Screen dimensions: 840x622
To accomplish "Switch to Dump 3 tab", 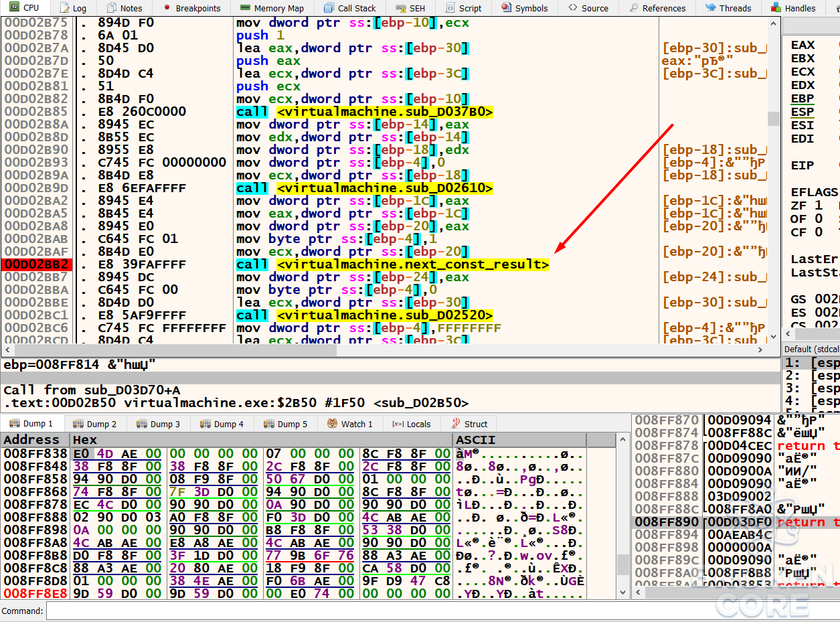I will (158, 424).
